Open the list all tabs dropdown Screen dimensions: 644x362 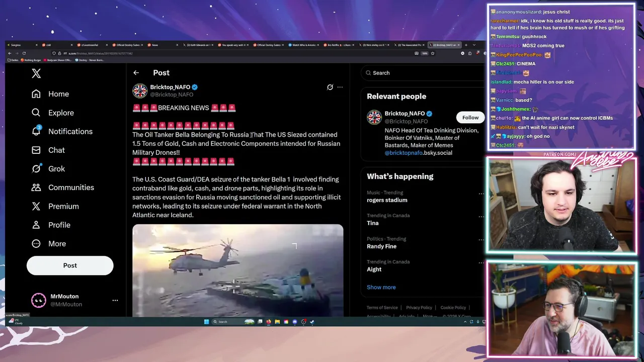474,45
